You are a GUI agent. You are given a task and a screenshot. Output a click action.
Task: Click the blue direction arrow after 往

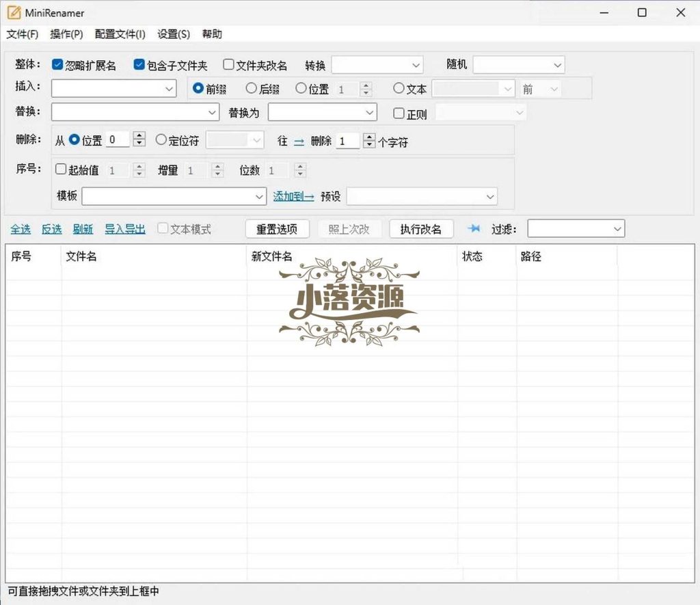point(299,142)
